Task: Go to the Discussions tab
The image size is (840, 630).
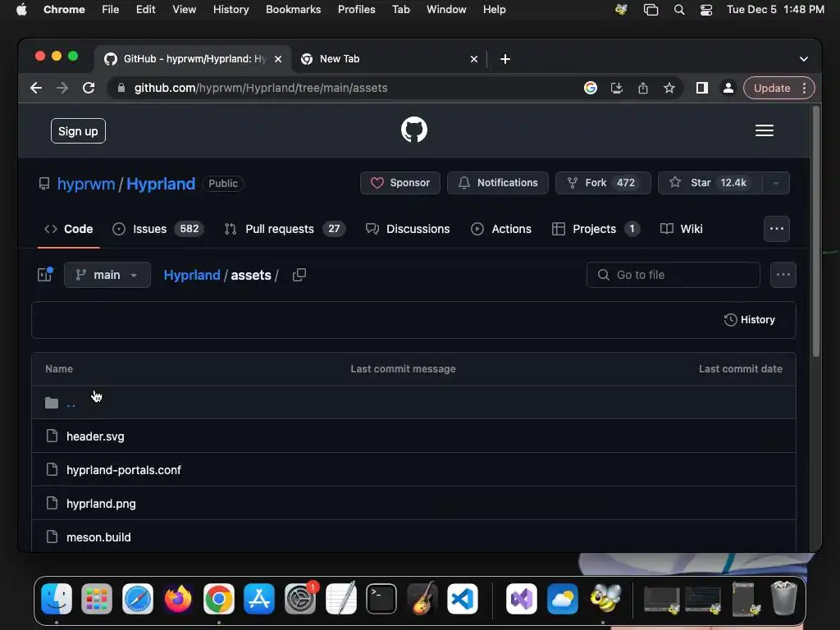Action: 408,229
